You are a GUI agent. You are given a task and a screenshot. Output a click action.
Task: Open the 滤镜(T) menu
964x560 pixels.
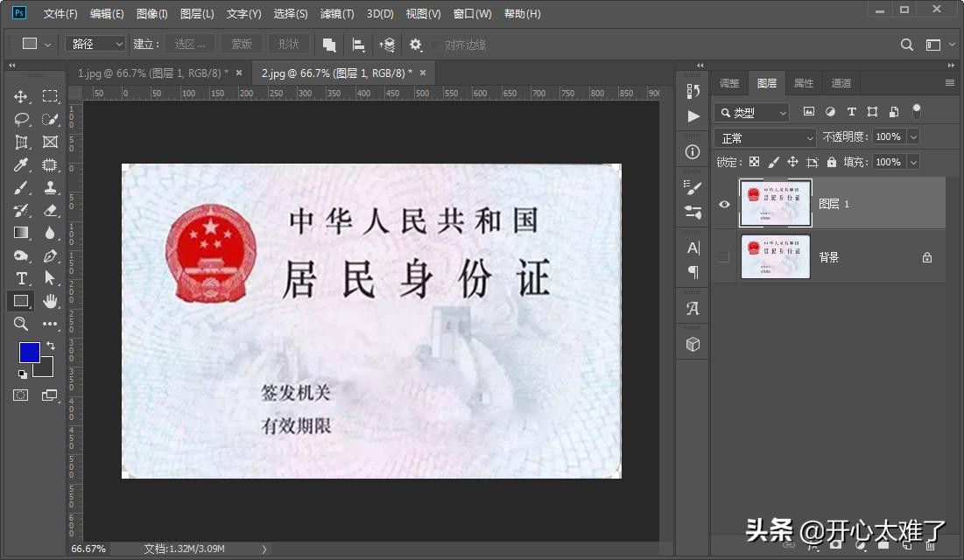(x=337, y=14)
